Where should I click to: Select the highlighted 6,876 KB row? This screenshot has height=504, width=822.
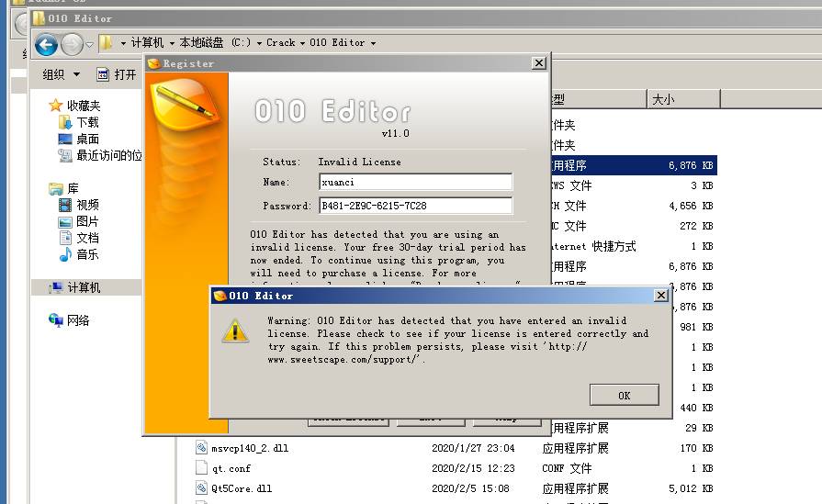pos(634,165)
